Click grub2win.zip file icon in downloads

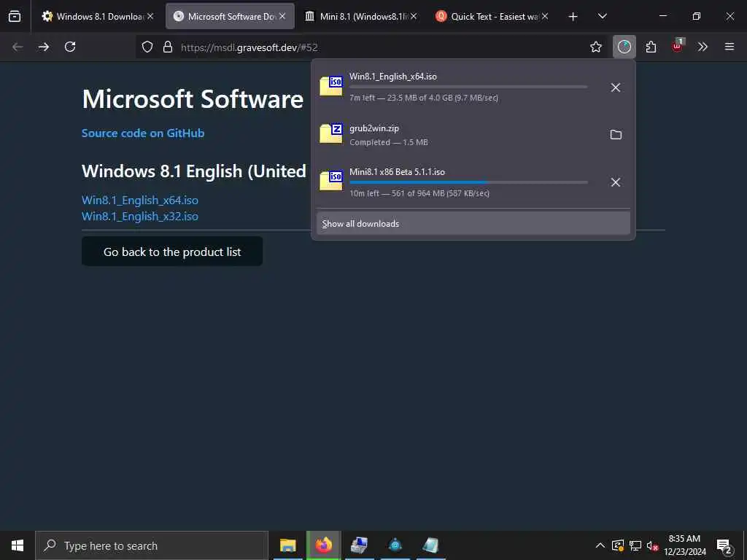[331, 133]
